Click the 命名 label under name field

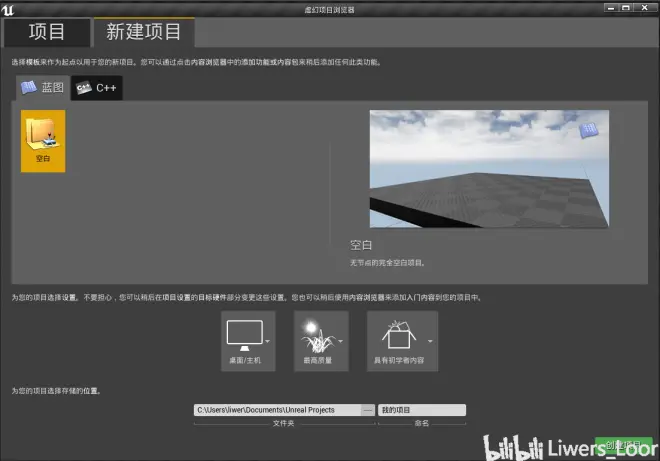click(x=422, y=424)
